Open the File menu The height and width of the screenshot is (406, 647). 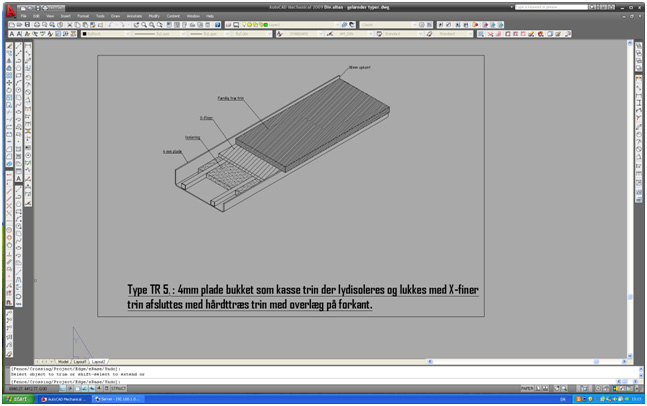click(x=24, y=16)
